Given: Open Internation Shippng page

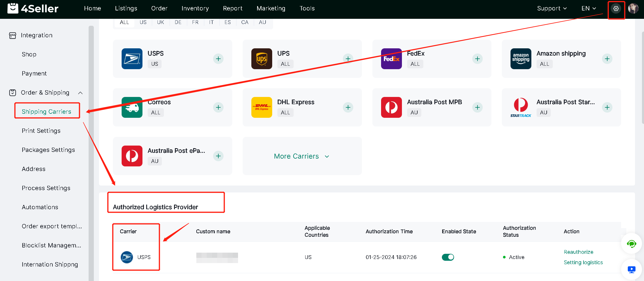Looking at the screenshot, I should pos(50,265).
